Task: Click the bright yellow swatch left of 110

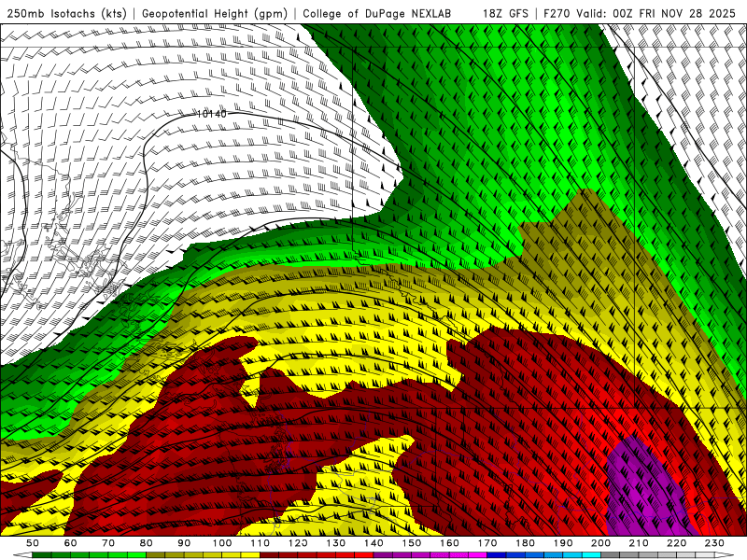Action: click(250, 555)
